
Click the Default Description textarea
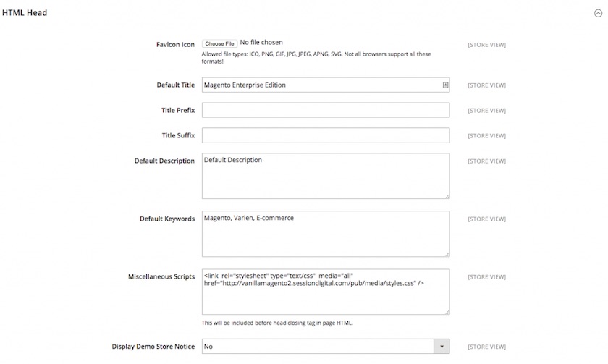pos(326,176)
